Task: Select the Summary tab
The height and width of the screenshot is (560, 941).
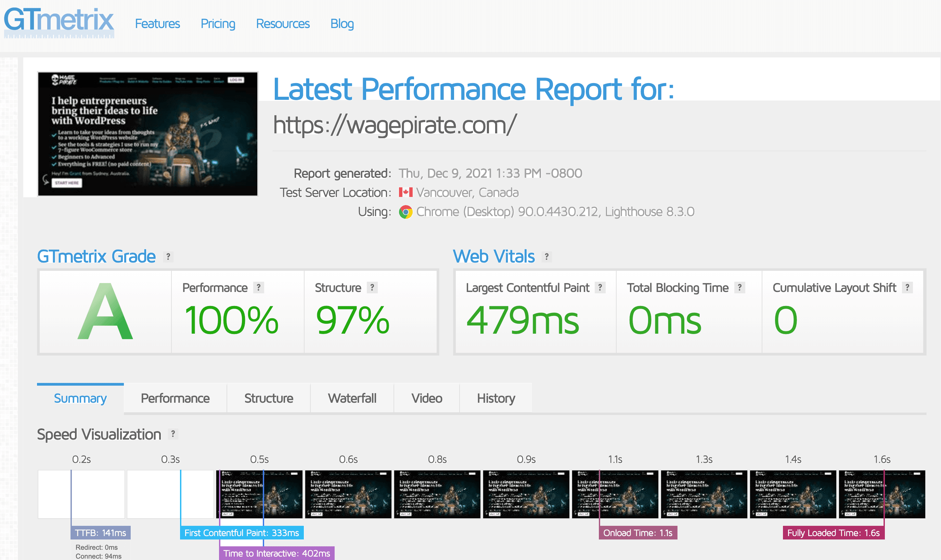Action: click(80, 398)
